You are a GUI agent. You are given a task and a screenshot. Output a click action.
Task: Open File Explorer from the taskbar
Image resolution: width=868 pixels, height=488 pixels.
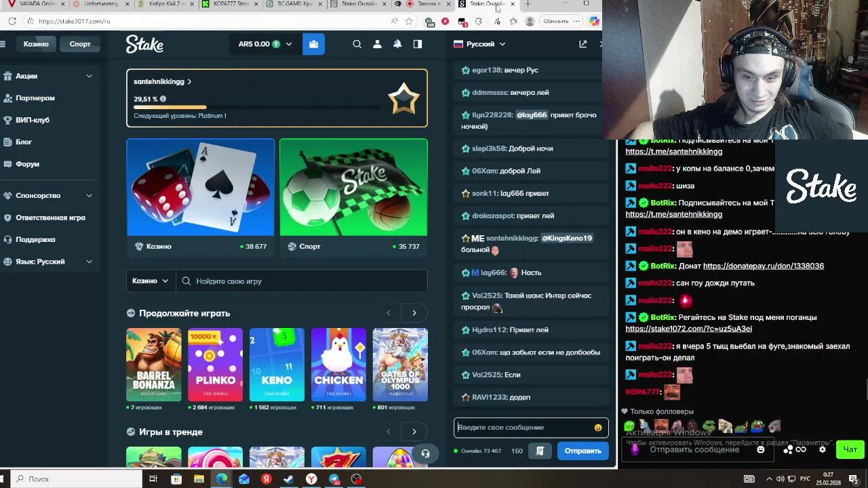click(x=199, y=479)
